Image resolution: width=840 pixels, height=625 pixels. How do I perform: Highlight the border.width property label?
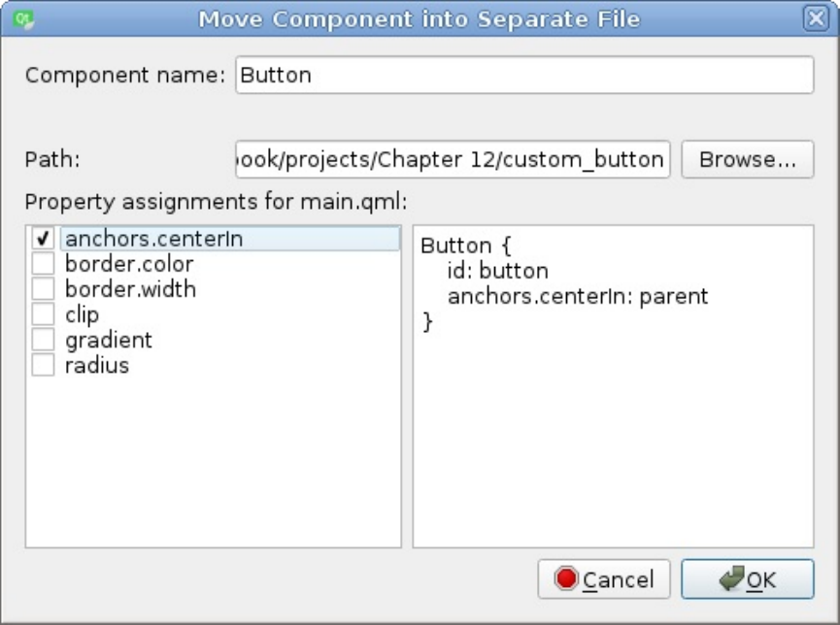[130, 289]
